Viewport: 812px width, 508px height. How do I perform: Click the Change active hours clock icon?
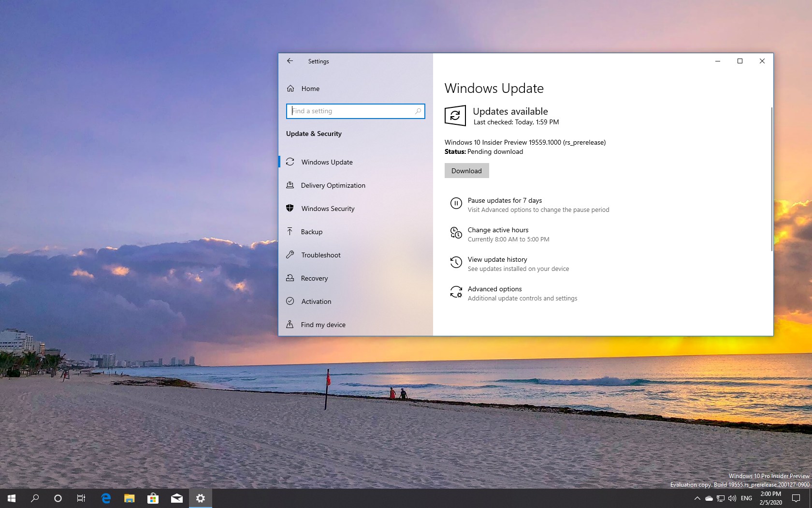coord(456,234)
